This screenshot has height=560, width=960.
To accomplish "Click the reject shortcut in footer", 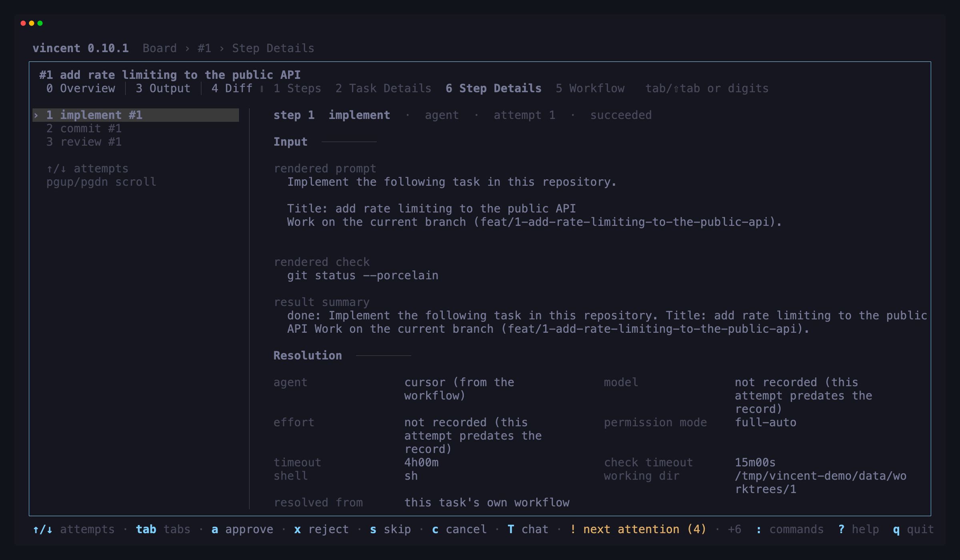I will 321,530.
